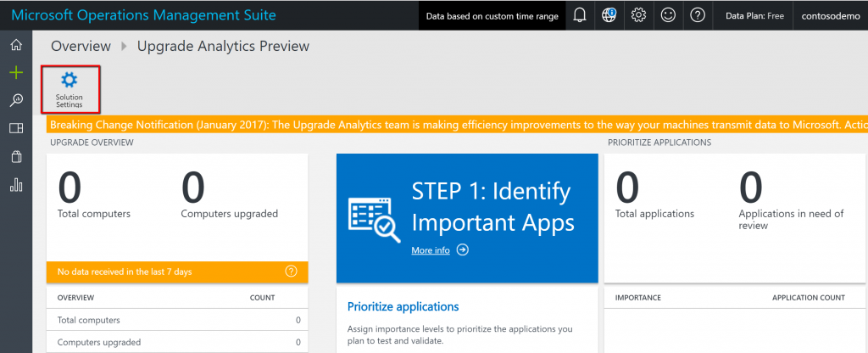Click STEP 1: Identify Important Apps heading
The height and width of the screenshot is (353, 868).
492,207
